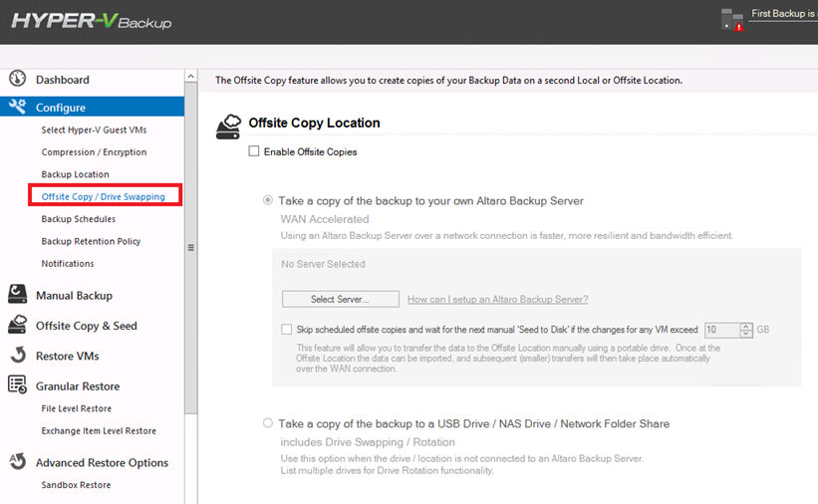This screenshot has height=504, width=818.
Task: Click the 'Offsite Copy Location' heading
Action: pyautogui.click(x=314, y=124)
